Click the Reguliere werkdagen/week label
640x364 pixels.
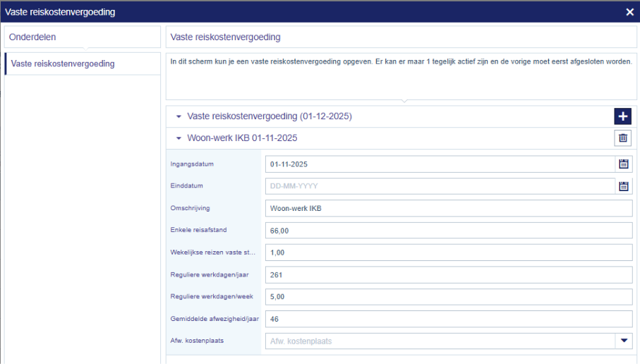[212, 296]
